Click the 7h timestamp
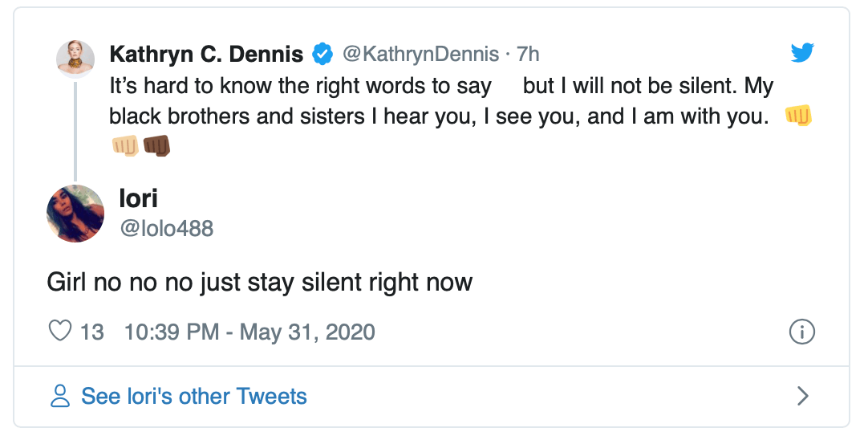Screen dimensions: 868x440 [528, 55]
